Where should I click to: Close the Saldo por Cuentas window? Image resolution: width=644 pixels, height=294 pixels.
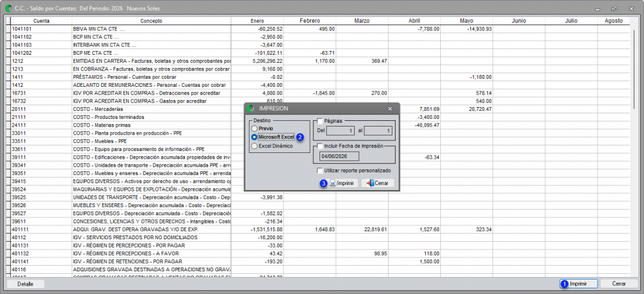pos(631,9)
